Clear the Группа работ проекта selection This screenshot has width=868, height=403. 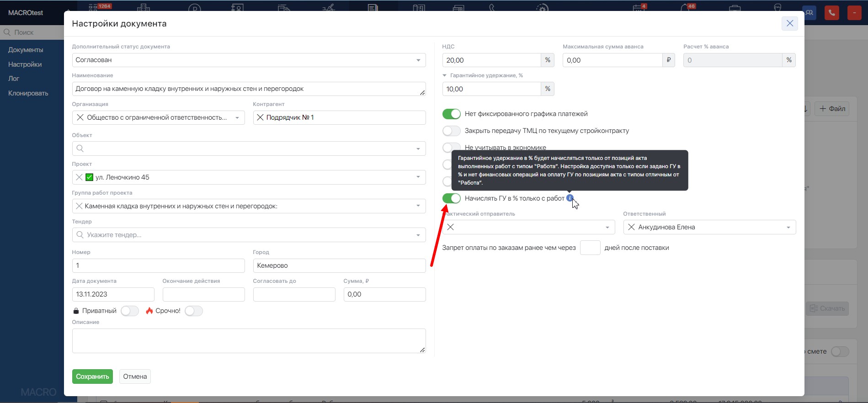(x=79, y=206)
